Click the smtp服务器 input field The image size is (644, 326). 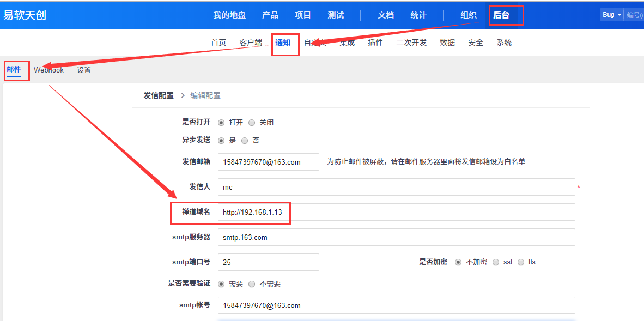click(x=396, y=237)
